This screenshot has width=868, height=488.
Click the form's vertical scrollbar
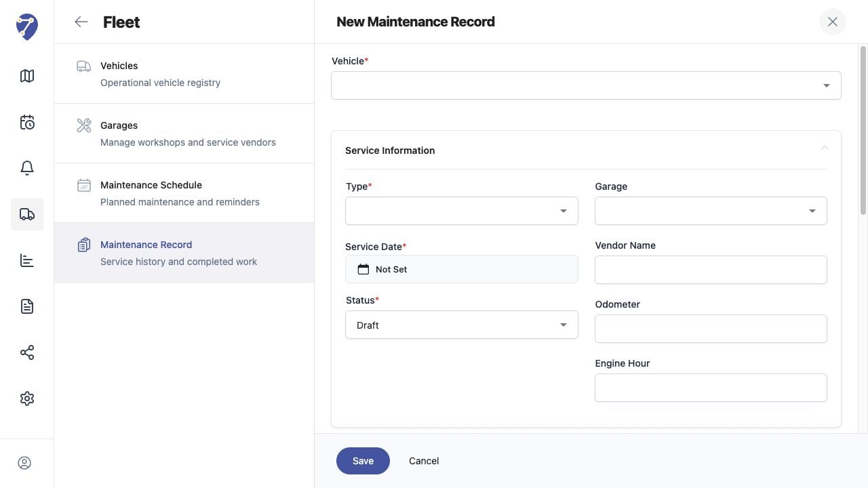(x=863, y=130)
